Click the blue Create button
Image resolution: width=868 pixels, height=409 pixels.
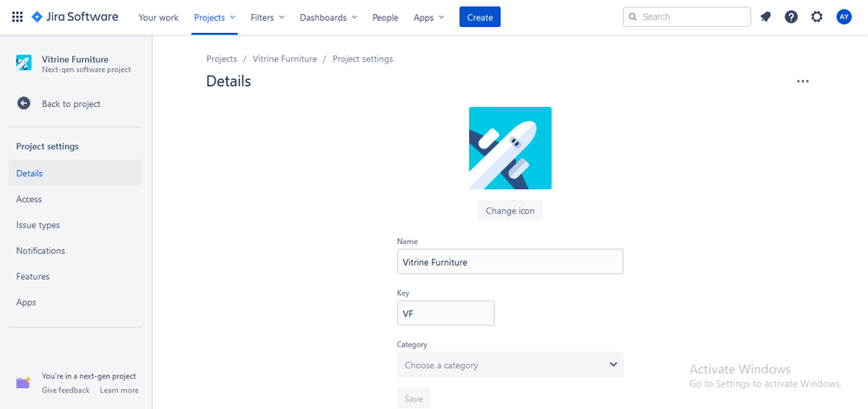coord(480,17)
